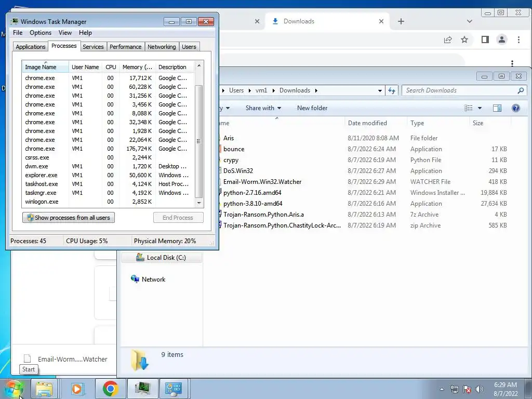Select Task Manager taskbar button
The width and height of the screenshot is (532, 399).
pyautogui.click(x=142, y=389)
